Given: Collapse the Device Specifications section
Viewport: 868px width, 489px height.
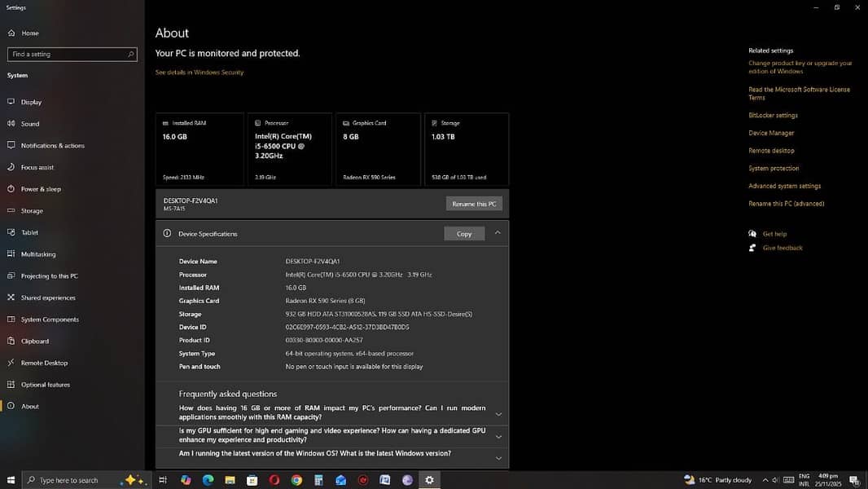Looking at the screenshot, I should click(x=498, y=233).
